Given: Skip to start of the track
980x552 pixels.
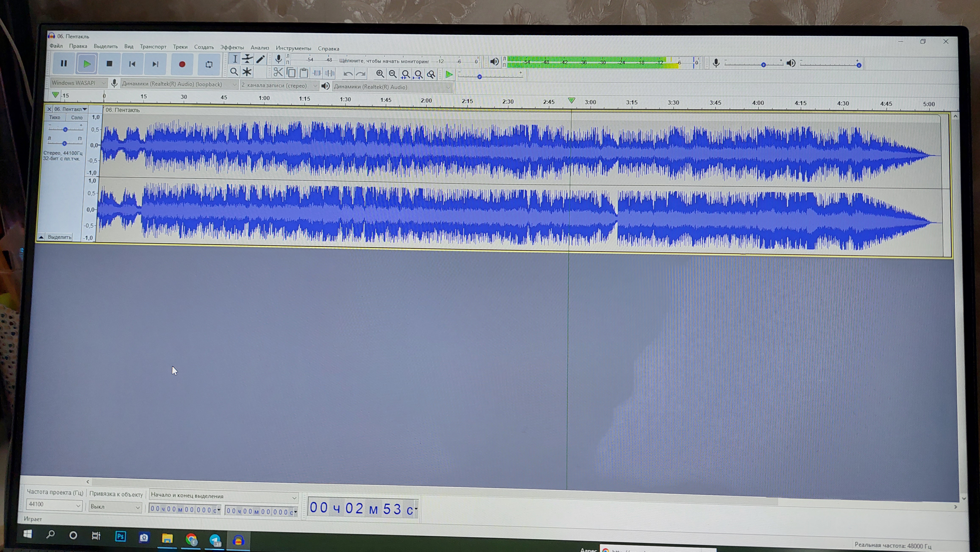Looking at the screenshot, I should pyautogui.click(x=132, y=64).
